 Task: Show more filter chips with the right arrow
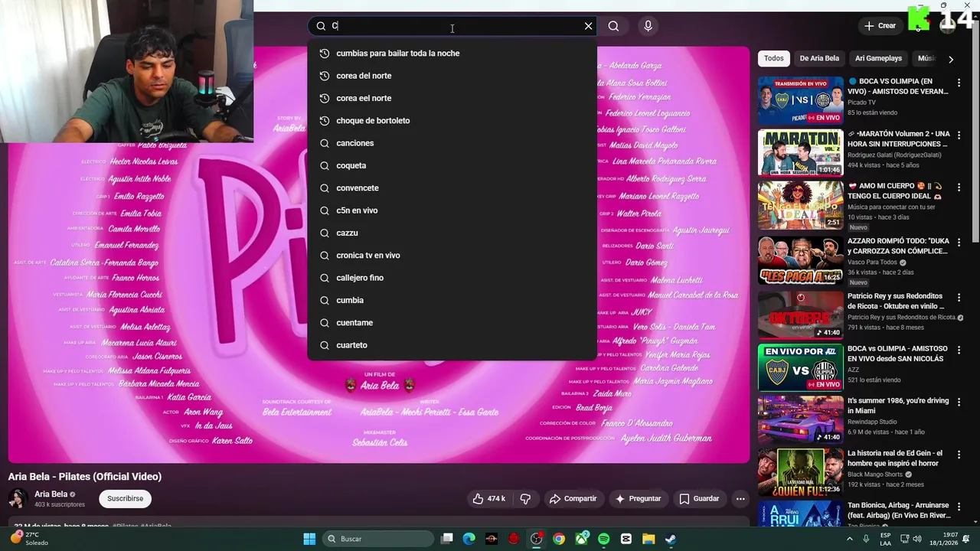[x=951, y=59]
